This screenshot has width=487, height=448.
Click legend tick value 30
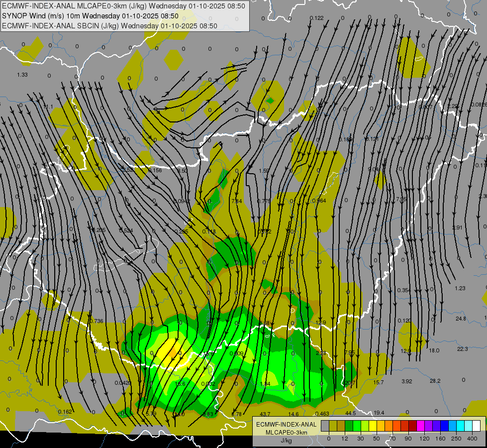pos(361,439)
